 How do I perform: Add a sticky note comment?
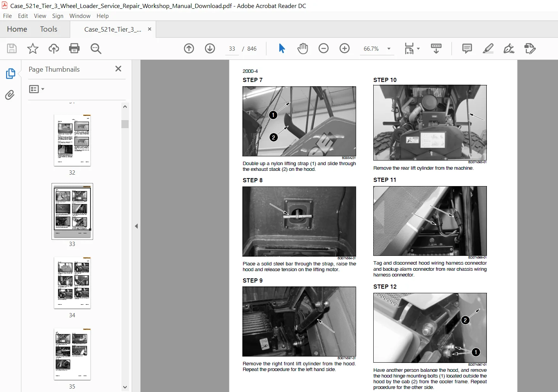tap(467, 48)
